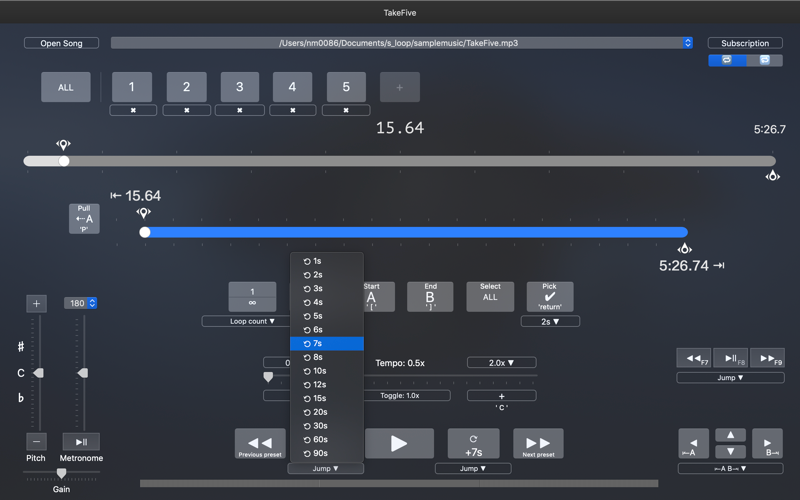Click the loop start marker above the blue bar
The image size is (800, 500).
pyautogui.click(x=143, y=213)
